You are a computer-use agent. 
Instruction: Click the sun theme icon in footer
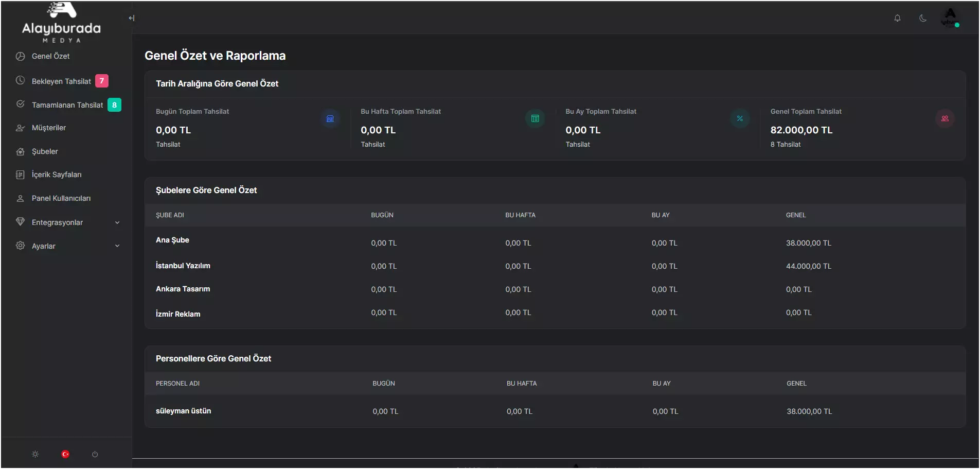click(35, 454)
